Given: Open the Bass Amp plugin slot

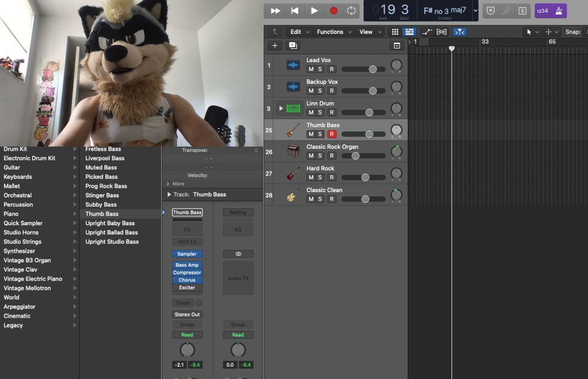Looking at the screenshot, I should [x=187, y=265].
